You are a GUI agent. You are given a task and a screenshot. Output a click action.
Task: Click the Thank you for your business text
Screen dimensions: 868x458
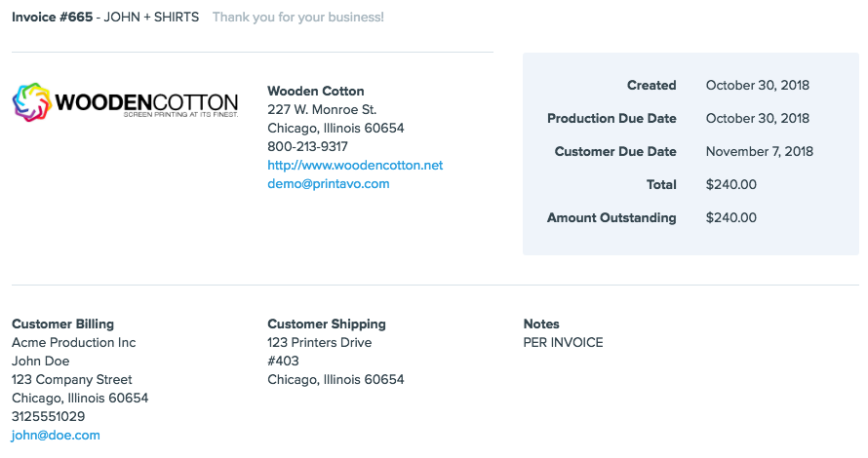(297, 18)
